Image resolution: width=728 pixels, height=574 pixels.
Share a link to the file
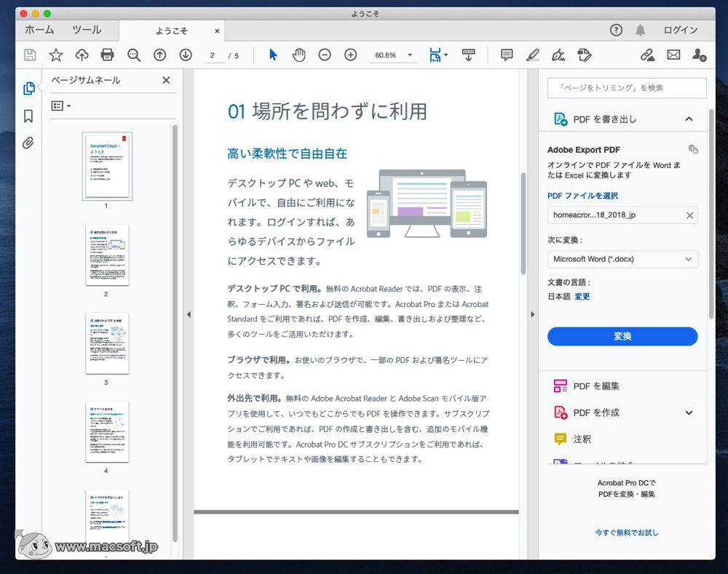point(647,55)
